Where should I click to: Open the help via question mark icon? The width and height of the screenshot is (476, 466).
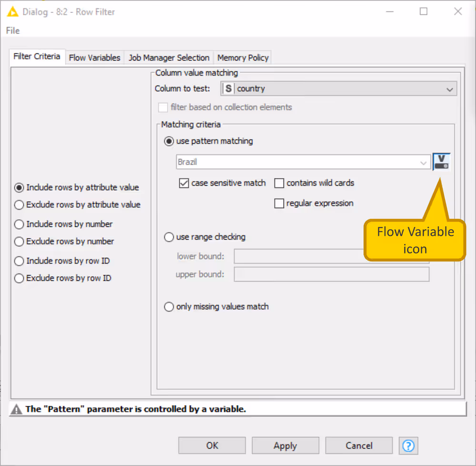[x=408, y=446]
